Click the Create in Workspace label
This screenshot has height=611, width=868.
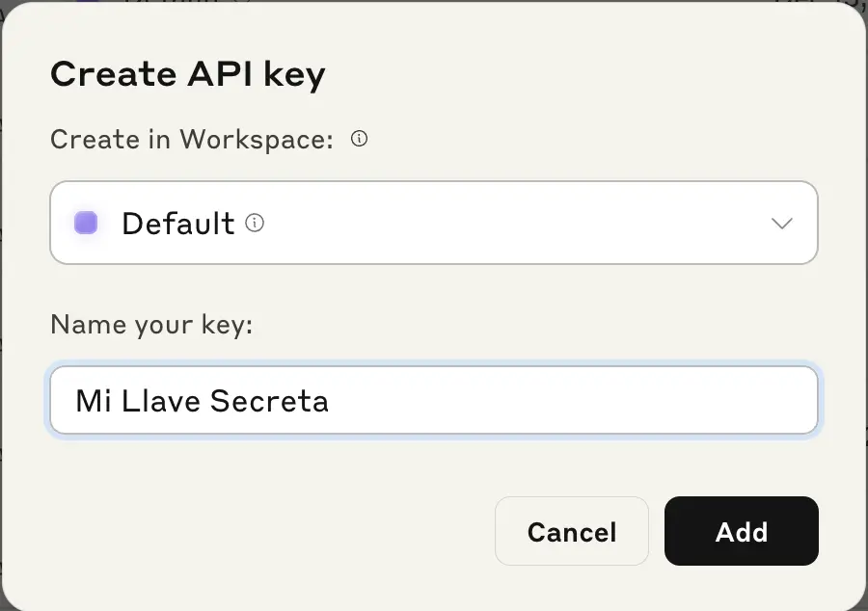tap(191, 140)
